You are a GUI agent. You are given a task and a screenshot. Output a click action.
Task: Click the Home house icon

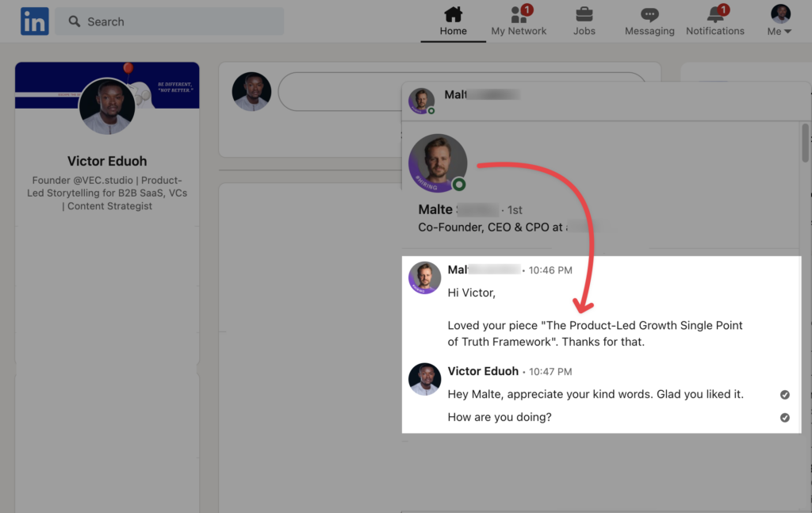tap(453, 14)
